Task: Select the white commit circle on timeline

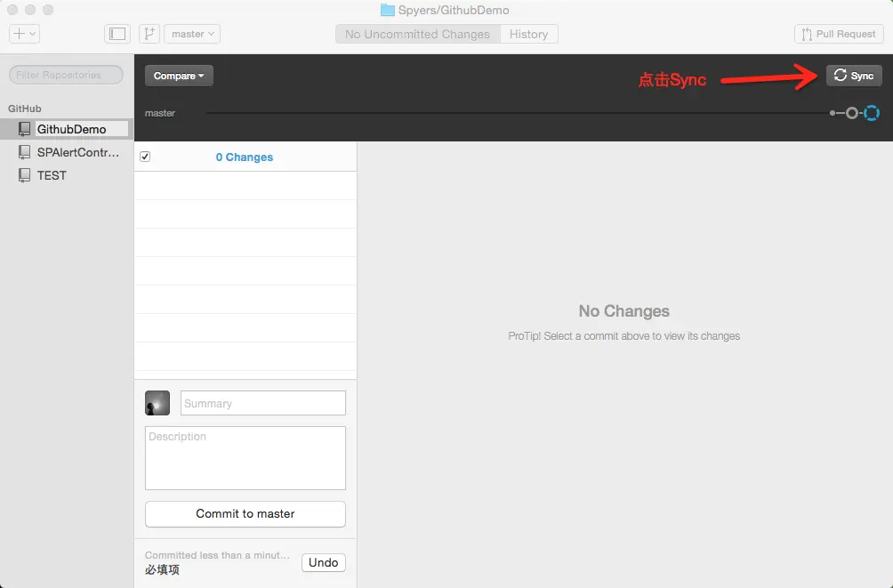Action: tap(851, 113)
